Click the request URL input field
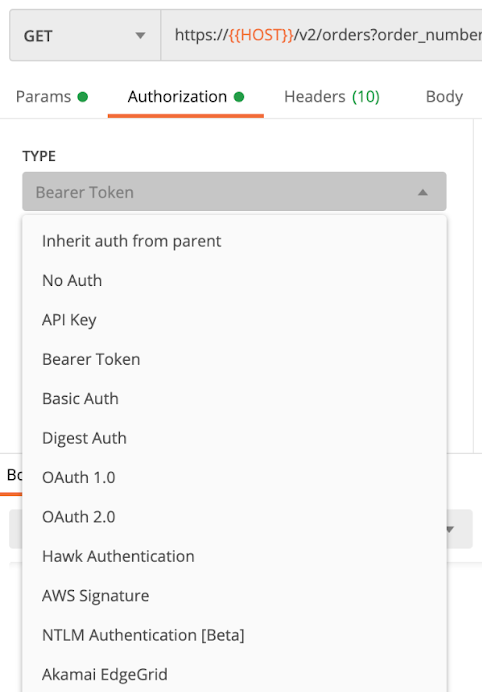Image resolution: width=482 pixels, height=692 pixels. [x=321, y=35]
